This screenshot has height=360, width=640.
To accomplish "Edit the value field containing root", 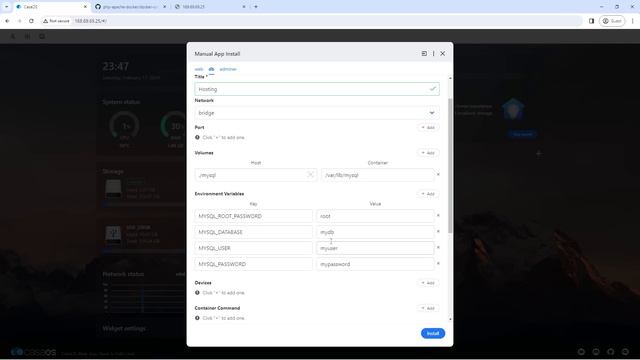I will click(x=375, y=216).
